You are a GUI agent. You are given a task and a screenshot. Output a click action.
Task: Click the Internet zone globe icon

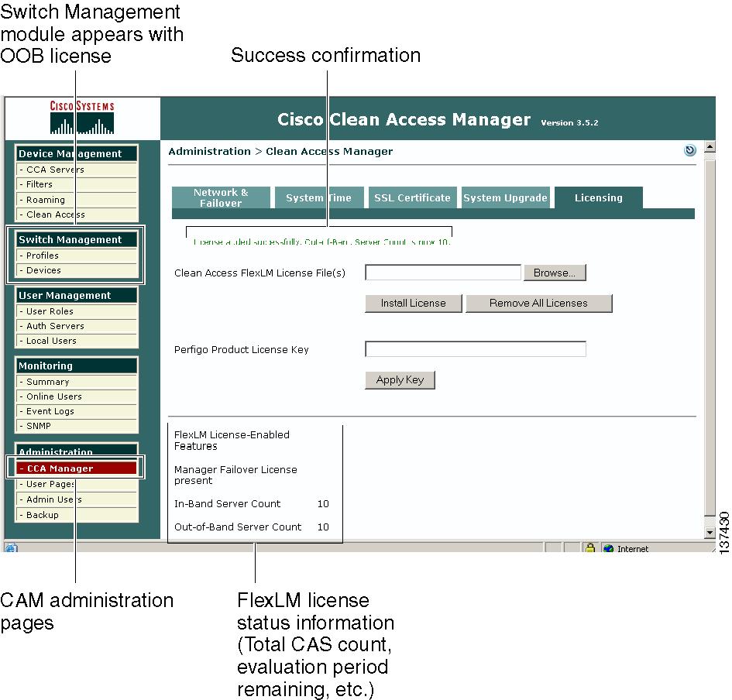pyautogui.click(x=608, y=548)
